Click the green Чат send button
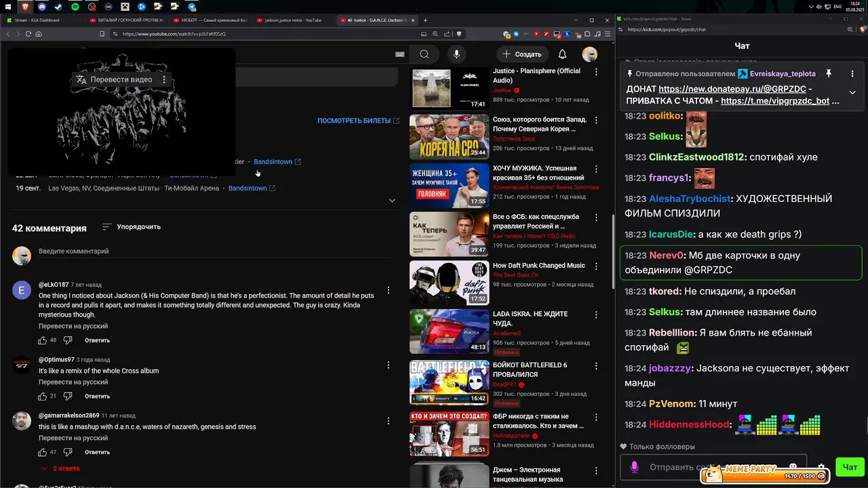This screenshot has height=488, width=868. pyautogui.click(x=850, y=466)
